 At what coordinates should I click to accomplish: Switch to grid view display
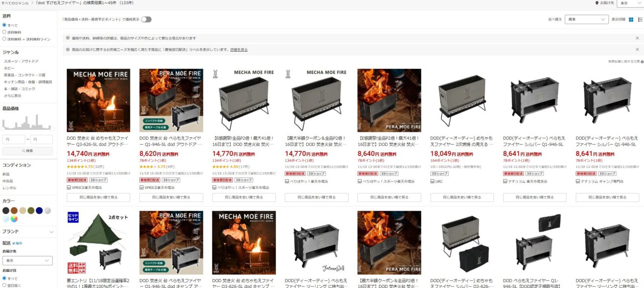[x=631, y=20]
